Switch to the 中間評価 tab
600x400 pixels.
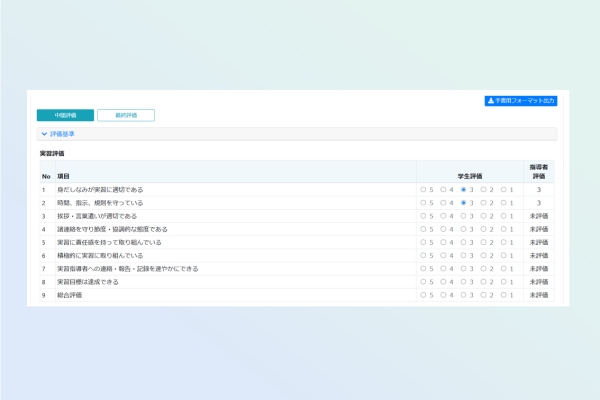(66, 115)
